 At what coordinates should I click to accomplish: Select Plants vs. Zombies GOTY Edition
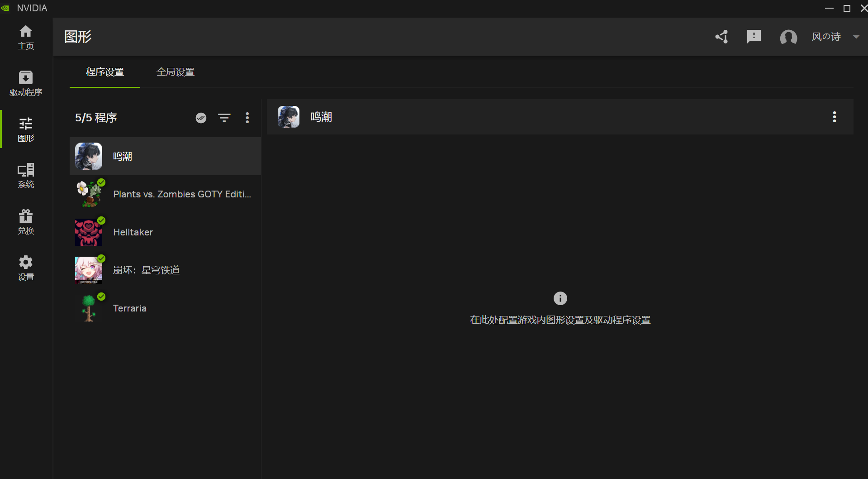(x=182, y=194)
